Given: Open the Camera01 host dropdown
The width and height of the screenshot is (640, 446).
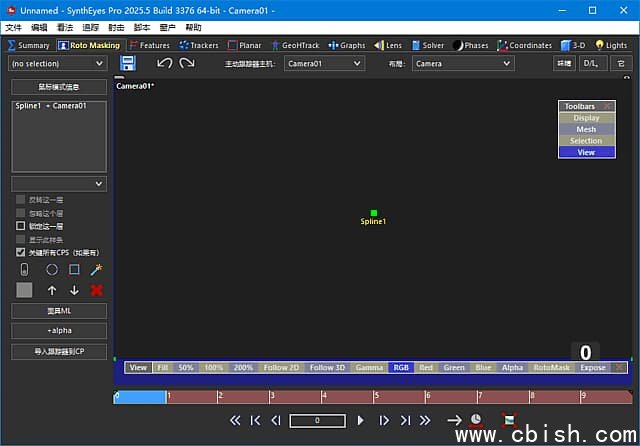Looking at the screenshot, I should click(x=324, y=64).
